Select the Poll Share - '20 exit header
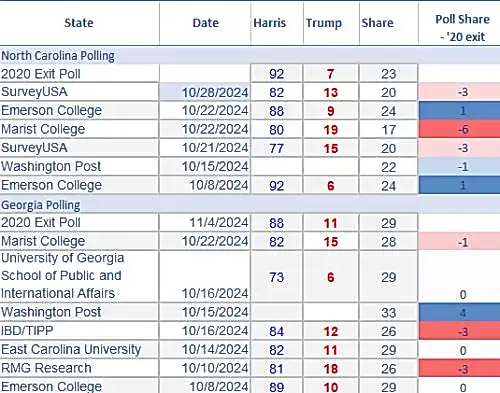500x393 pixels. pyautogui.click(x=462, y=28)
